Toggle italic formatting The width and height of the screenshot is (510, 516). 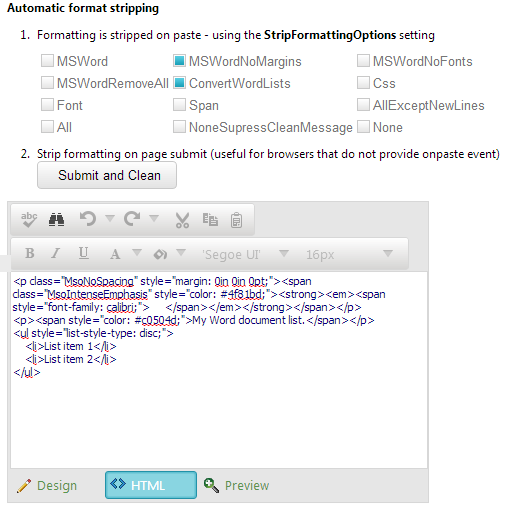click(56, 254)
